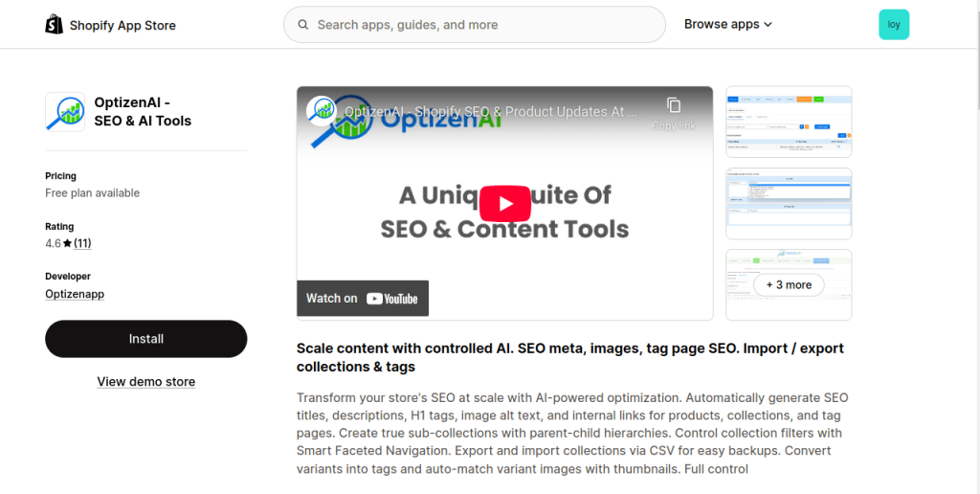Click the channel avatar on the video
The height and width of the screenshot is (494, 980).
pos(322,111)
